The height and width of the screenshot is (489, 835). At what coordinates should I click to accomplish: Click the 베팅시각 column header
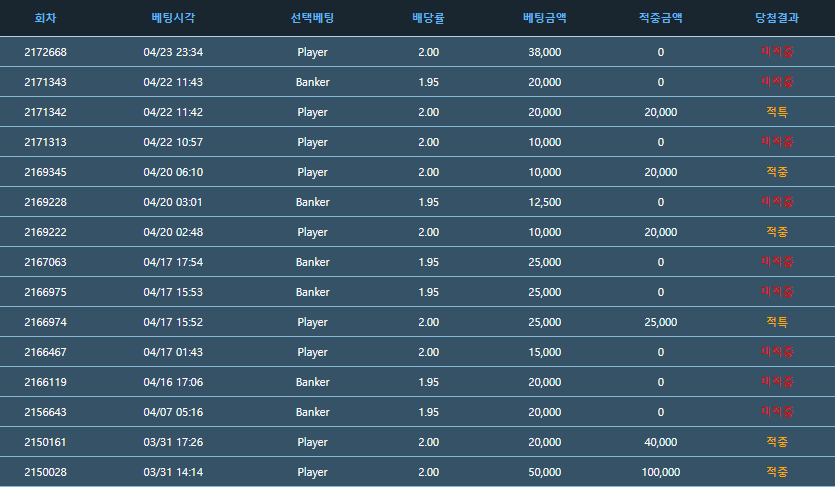(173, 18)
